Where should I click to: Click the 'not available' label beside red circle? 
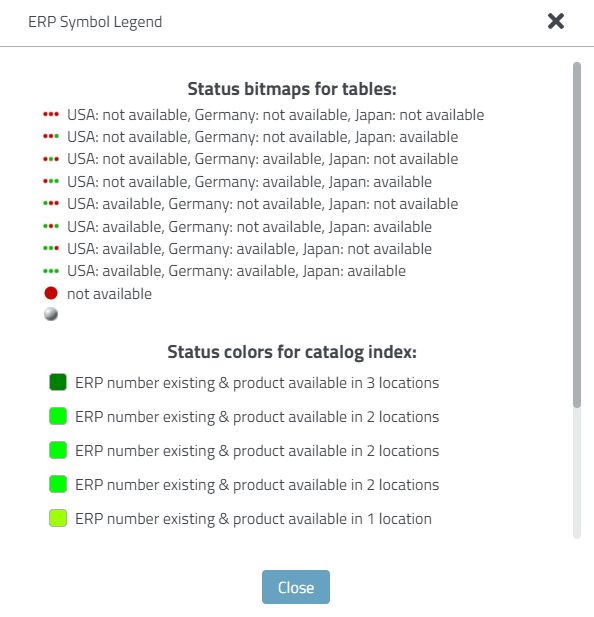[109, 294]
